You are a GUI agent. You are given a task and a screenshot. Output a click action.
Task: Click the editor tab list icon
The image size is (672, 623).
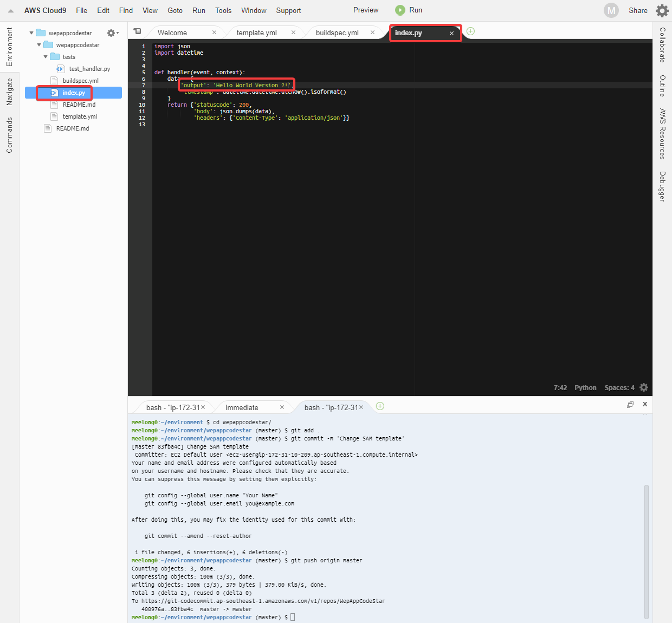[x=138, y=31]
